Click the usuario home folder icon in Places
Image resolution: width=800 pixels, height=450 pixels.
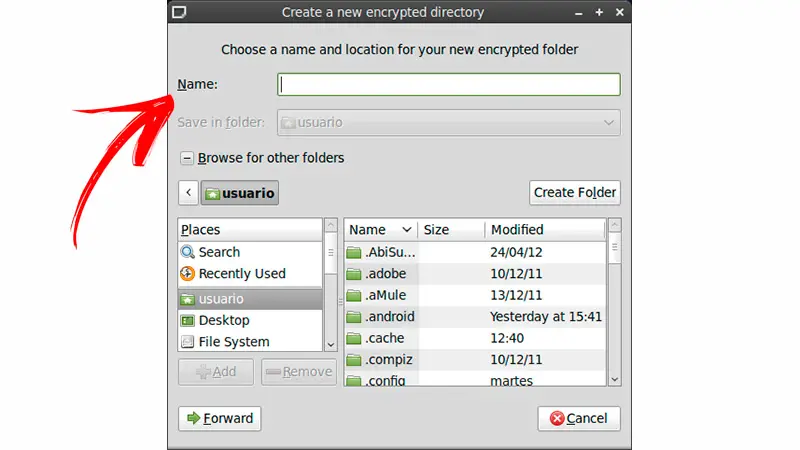tap(187, 299)
